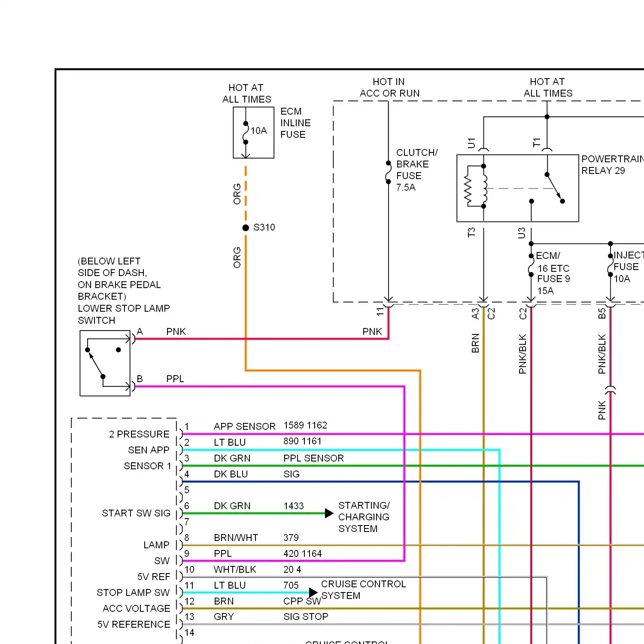Viewport: 644px width, 644px height.
Task: Click the 'PNK' label beside switch terminal A
Action: [x=176, y=331]
